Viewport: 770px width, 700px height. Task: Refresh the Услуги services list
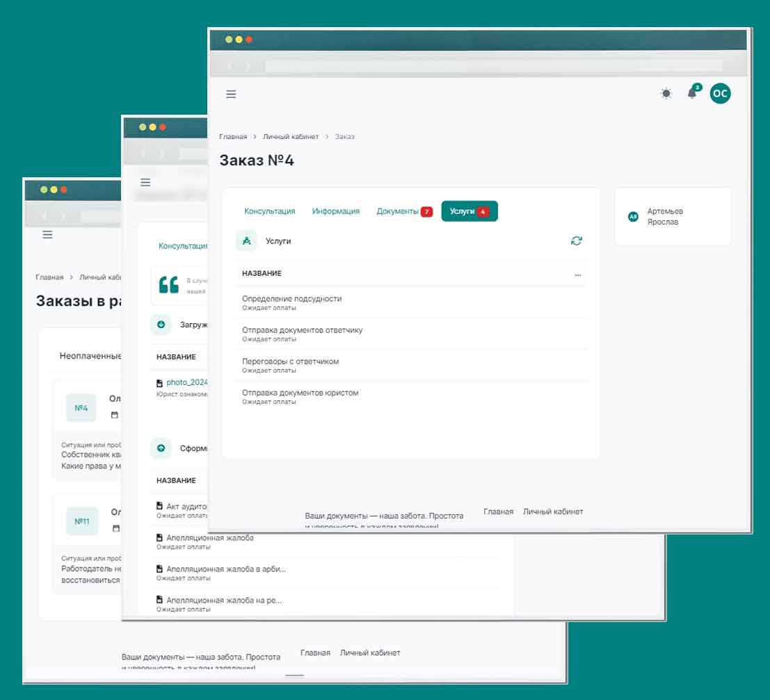click(x=576, y=241)
